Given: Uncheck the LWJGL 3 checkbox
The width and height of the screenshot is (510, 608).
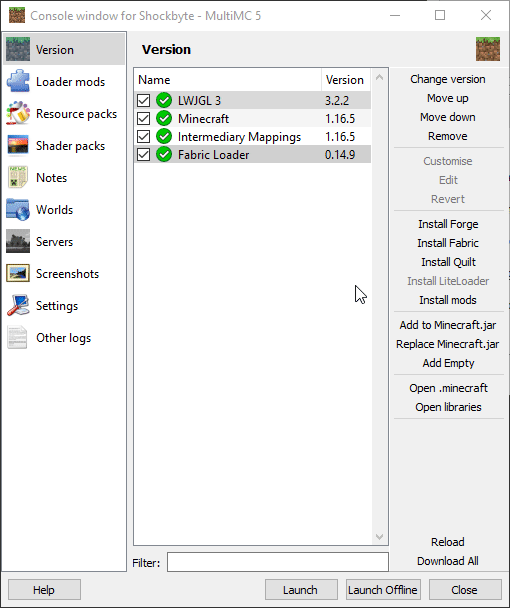Looking at the screenshot, I should pos(143,100).
